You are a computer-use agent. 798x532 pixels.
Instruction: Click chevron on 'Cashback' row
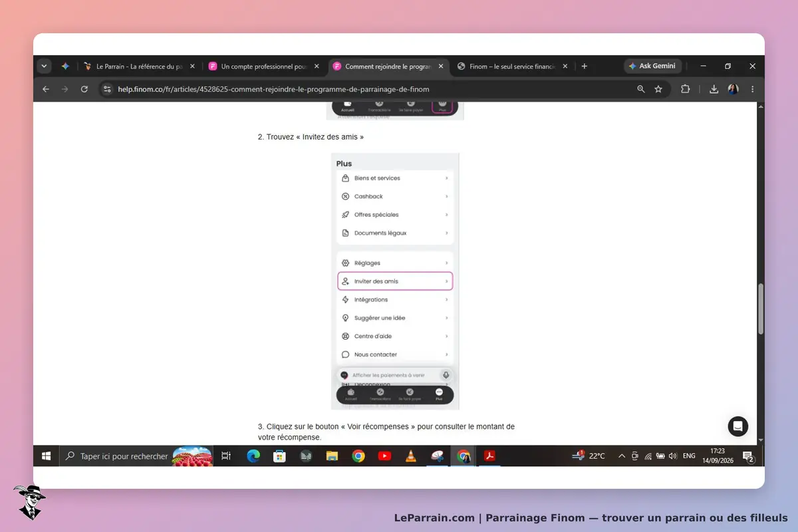click(447, 196)
